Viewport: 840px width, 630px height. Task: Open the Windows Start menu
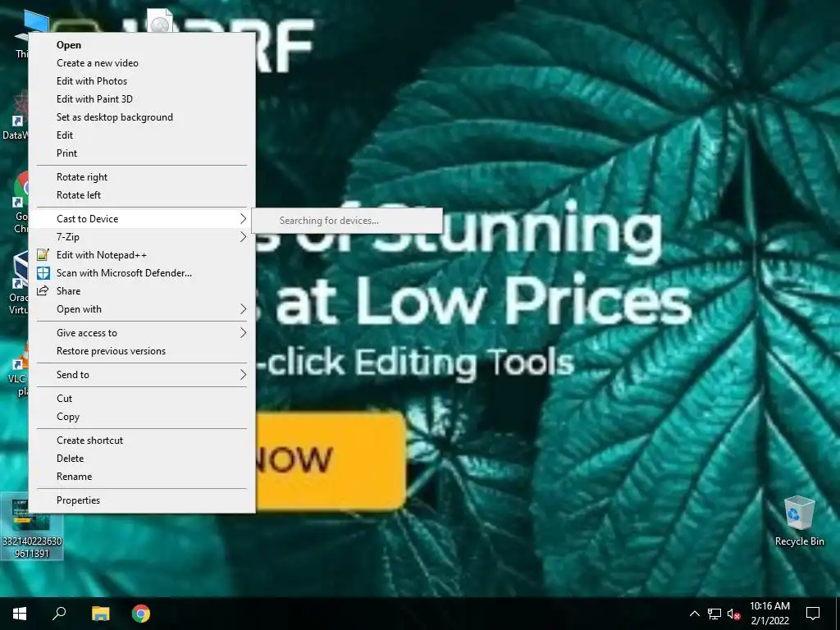(20, 614)
